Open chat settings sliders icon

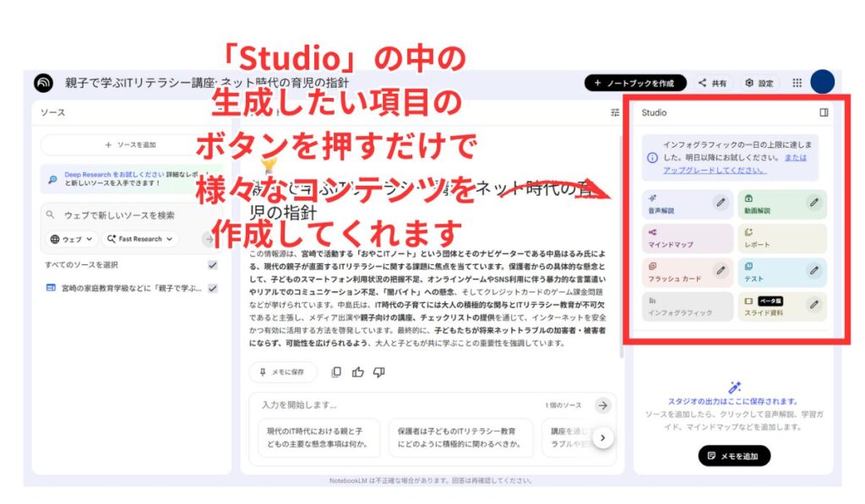[x=614, y=112]
